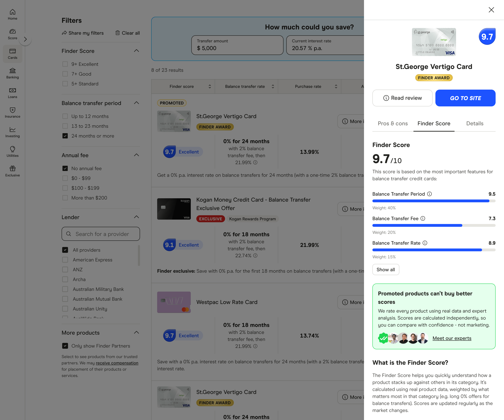
Task: Enable the Up to 12 months filter
Action: [x=65, y=116]
